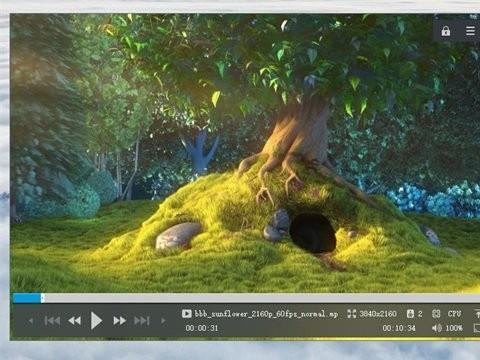Click the audio track icon beside 2
Image resolution: width=480 pixels, height=360 pixels.
point(410,314)
